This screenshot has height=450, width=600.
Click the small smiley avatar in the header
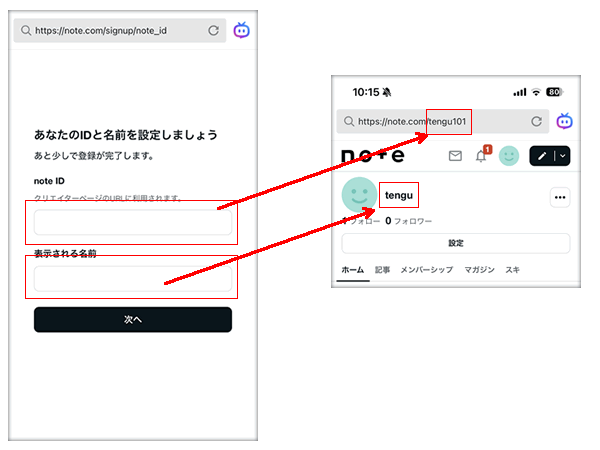[x=510, y=156]
